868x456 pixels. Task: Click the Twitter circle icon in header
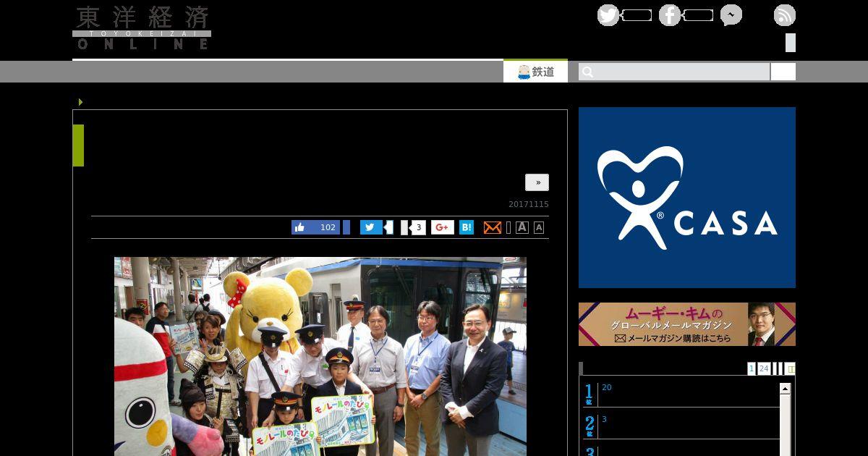pyautogui.click(x=608, y=15)
